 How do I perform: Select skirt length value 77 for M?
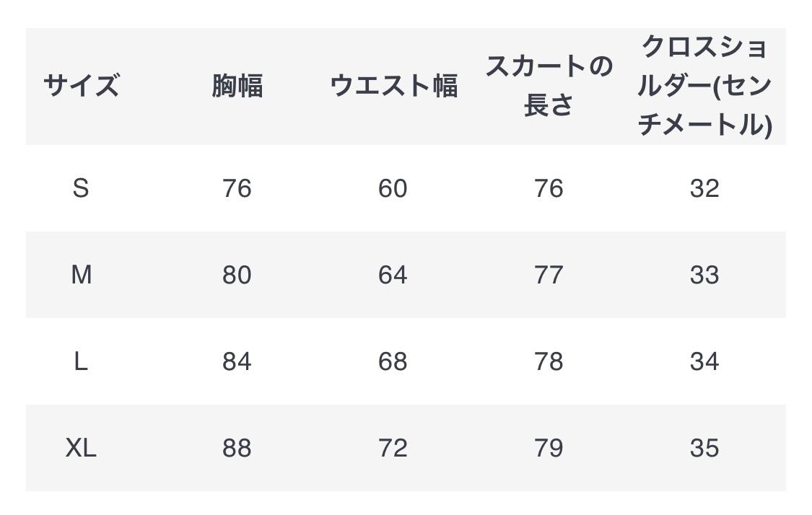549,275
